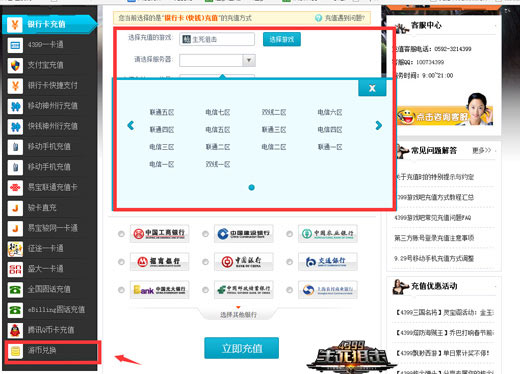
Task: Click the 立即充值 button
Action: (242, 348)
